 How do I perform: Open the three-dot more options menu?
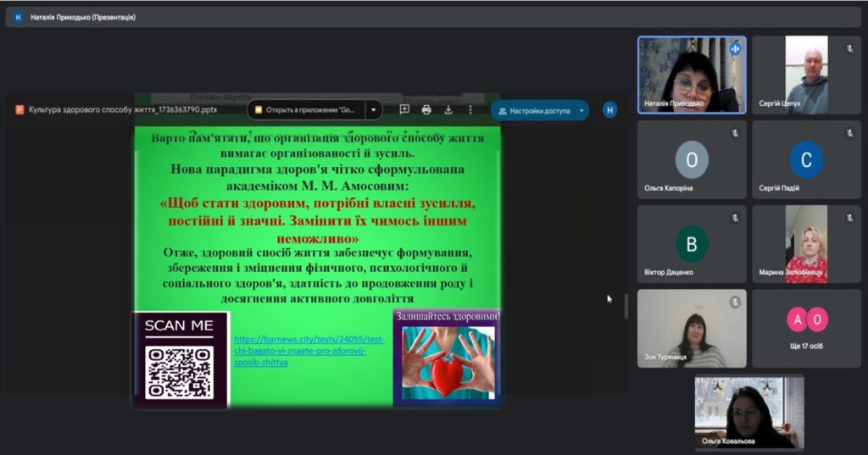[470, 110]
